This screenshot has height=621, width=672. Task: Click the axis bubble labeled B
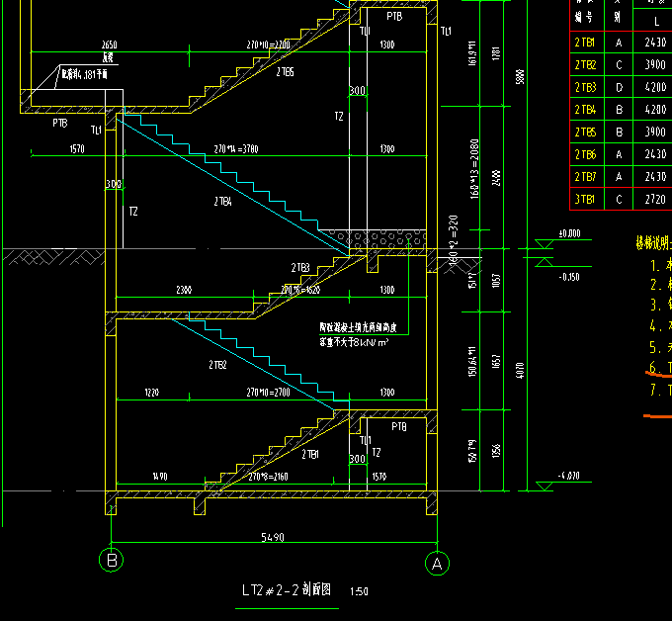pos(112,560)
